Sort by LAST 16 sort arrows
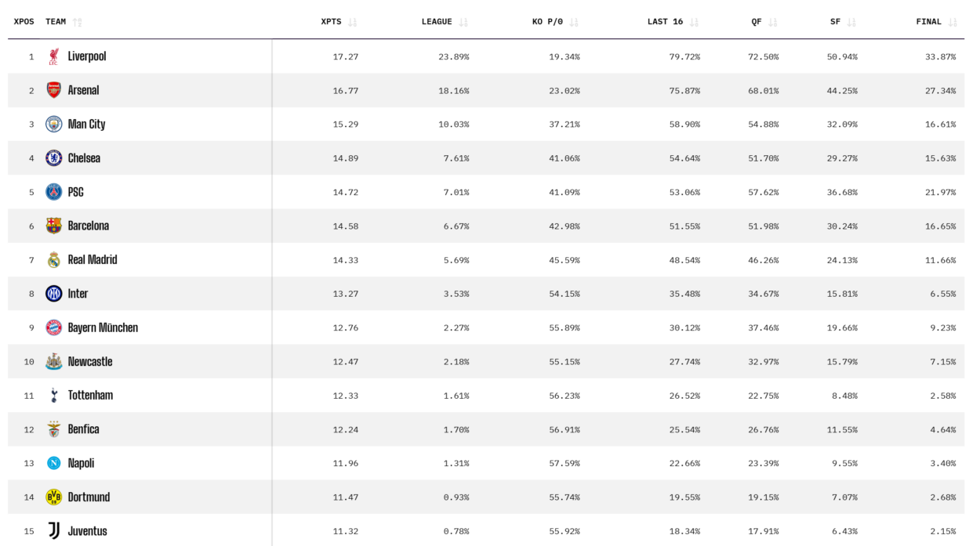The image size is (980, 546). tap(694, 22)
